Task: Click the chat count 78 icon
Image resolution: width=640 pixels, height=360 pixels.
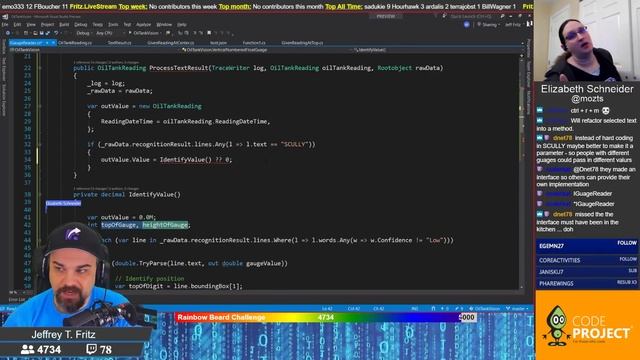Action: [x=91, y=349]
